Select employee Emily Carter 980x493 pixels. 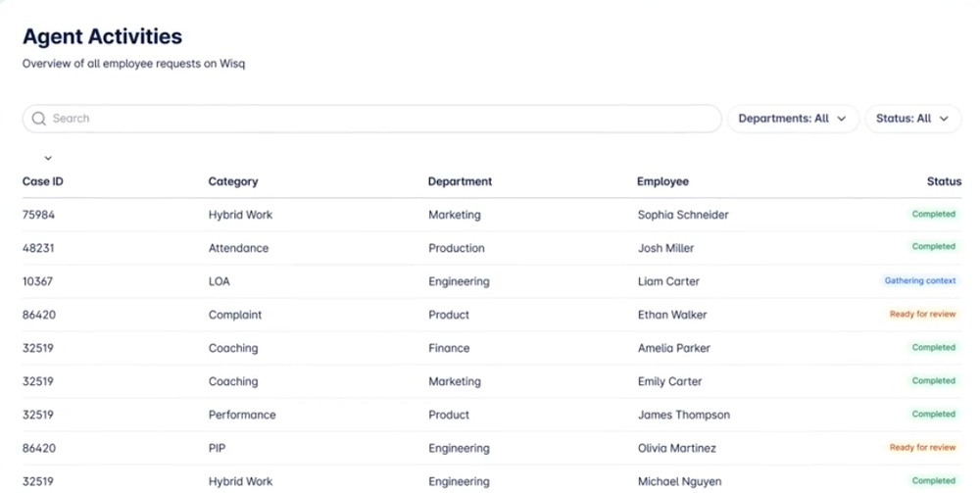[669, 382]
